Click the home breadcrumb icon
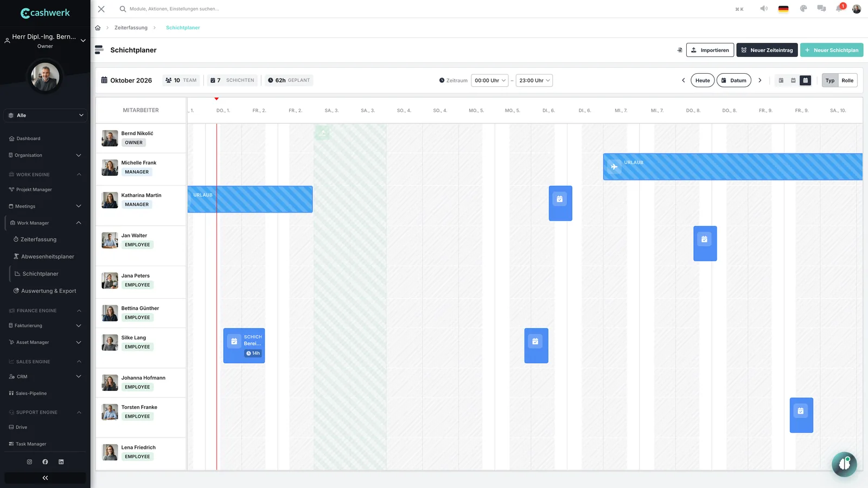Viewport: 868px width, 488px height. 98,28
